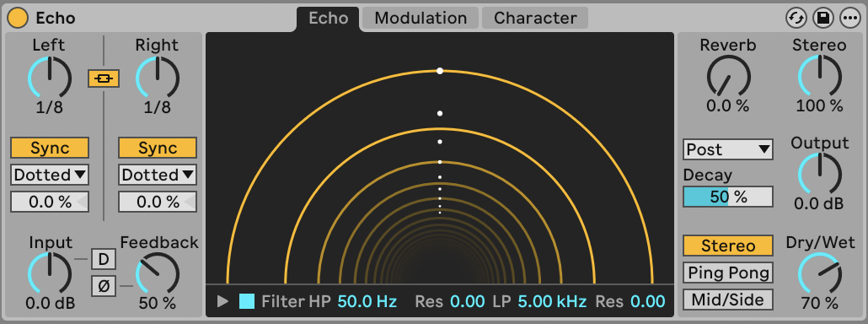Toggle the Echo device activator button
This screenshot has width=868, height=324.
(x=18, y=18)
